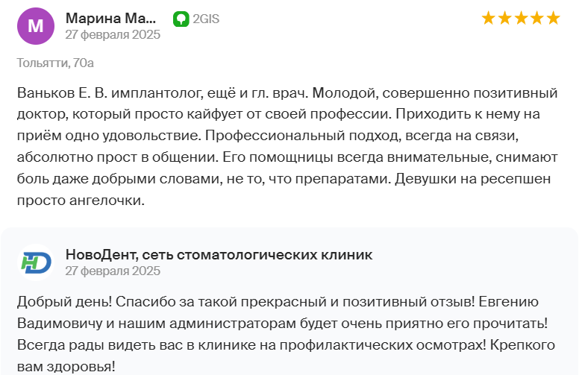The image size is (588, 375).
Task: Click the 2GIS source label text
Action: click(206, 19)
